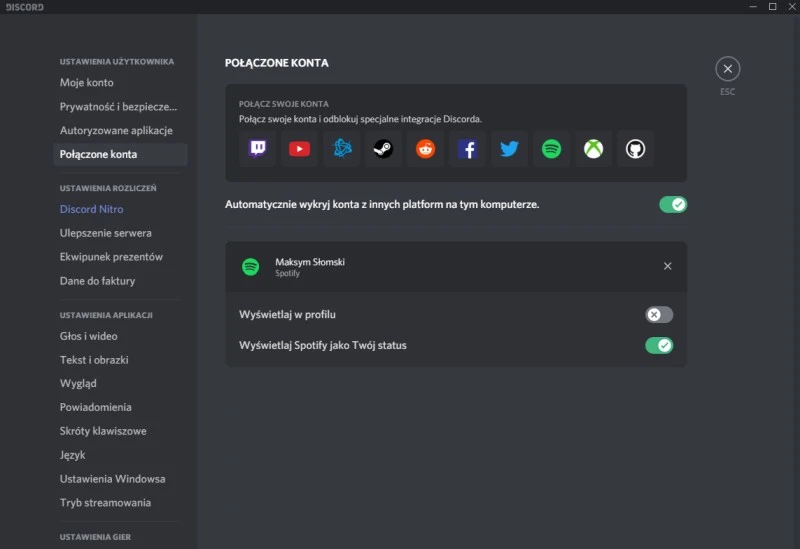The height and width of the screenshot is (549, 800).
Task: Click the Maksym Słomski account name
Action: click(310, 262)
